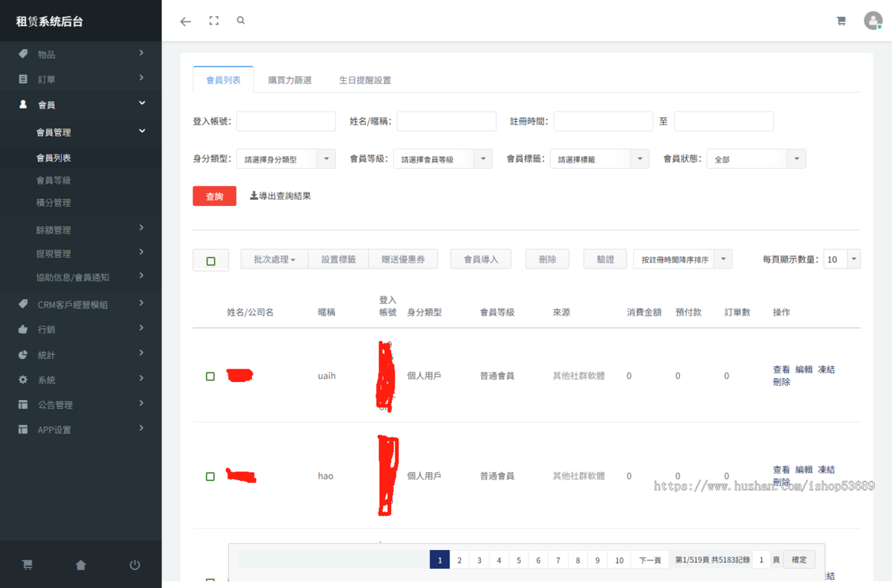The height and width of the screenshot is (588, 892).
Task: Switch to the 生日提醒設置 tab
Action: click(365, 80)
